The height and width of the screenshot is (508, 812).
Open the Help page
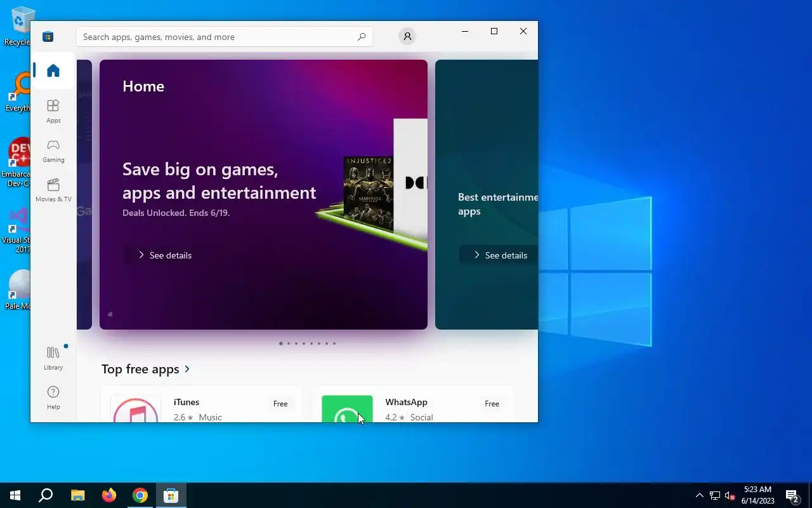pos(53,398)
